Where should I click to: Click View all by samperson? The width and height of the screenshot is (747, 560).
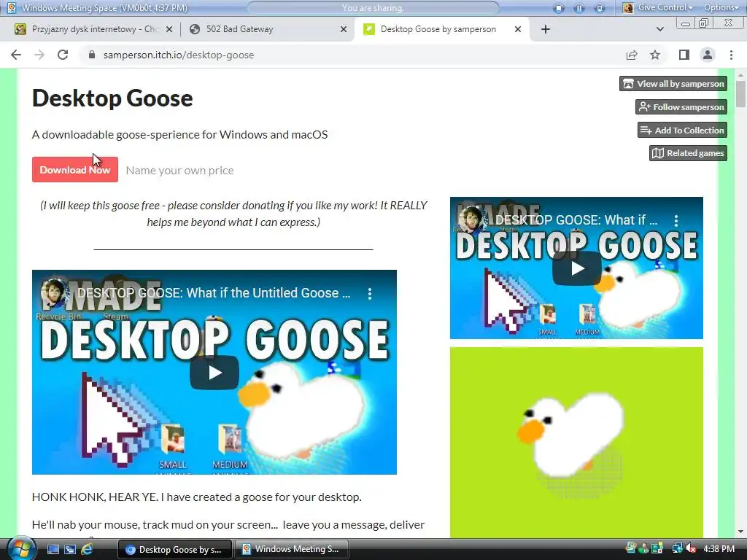[673, 84]
